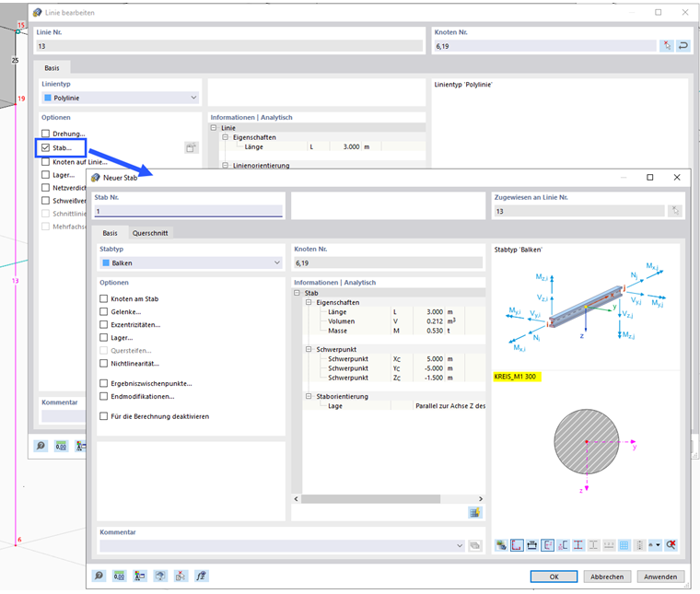The width and height of the screenshot is (700, 594).
Task: Click the edit Stab icon right of the Stab option
Action: coord(191,147)
